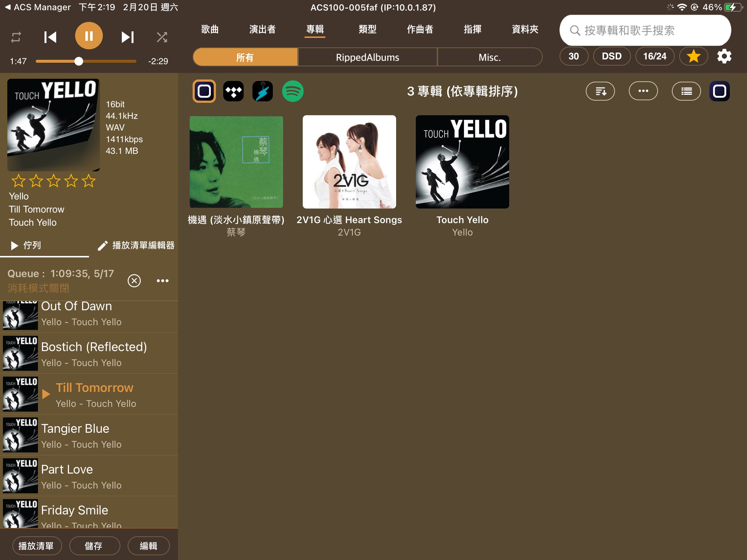Click the now-playing album artwork
The image size is (747, 560).
(54, 125)
